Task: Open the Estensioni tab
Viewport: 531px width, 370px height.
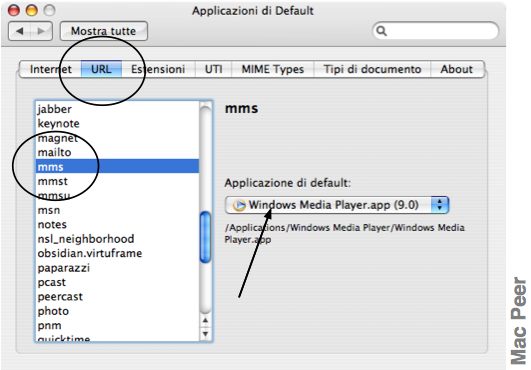Action: pyautogui.click(x=158, y=69)
